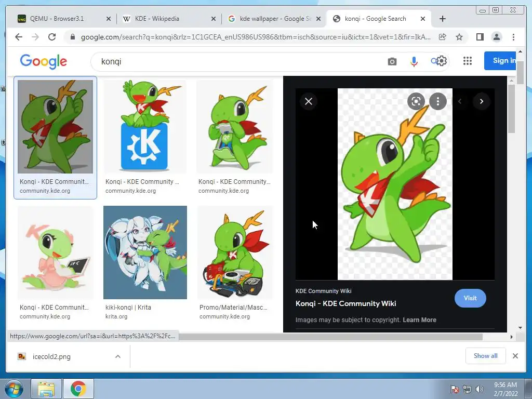This screenshot has width=532, height=399.
Task: Open the Windows Start menu
Action: click(x=13, y=389)
